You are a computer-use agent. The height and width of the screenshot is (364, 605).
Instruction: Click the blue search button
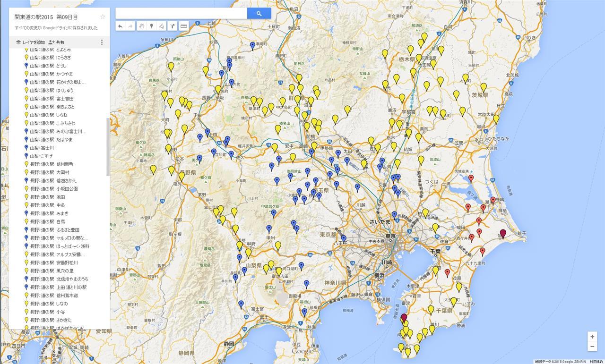tap(259, 13)
